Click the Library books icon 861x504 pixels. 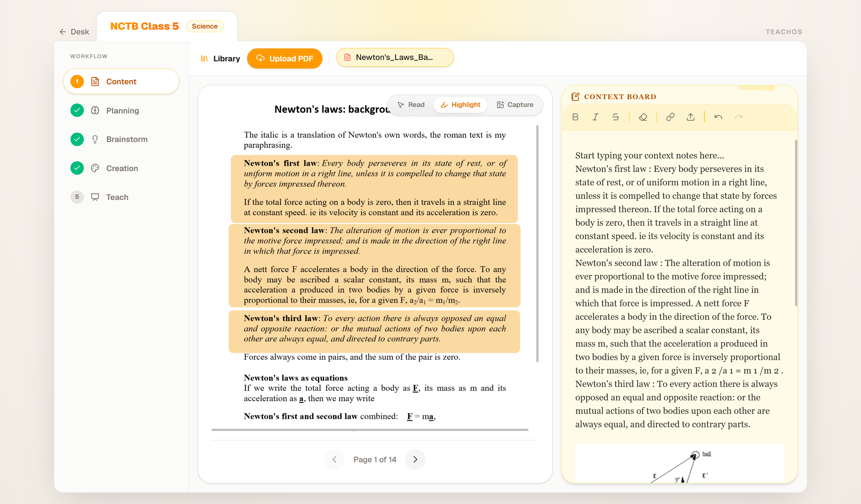204,58
